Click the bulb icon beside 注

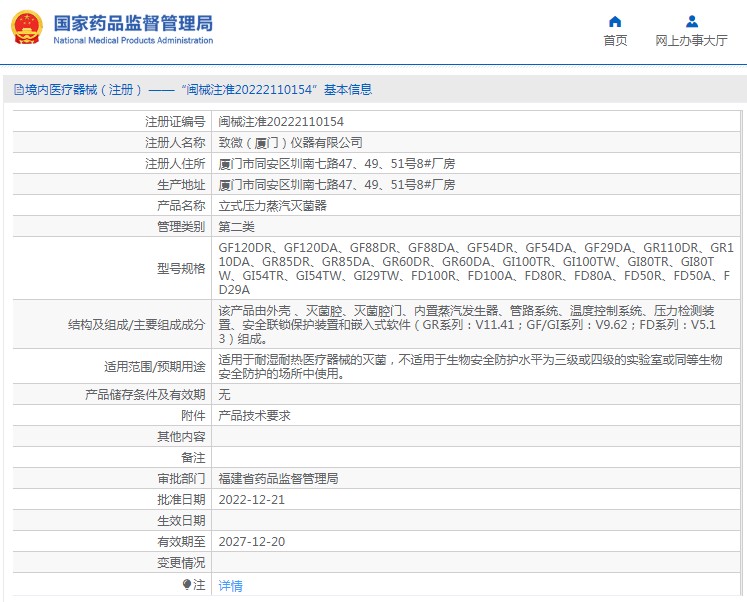tap(187, 584)
